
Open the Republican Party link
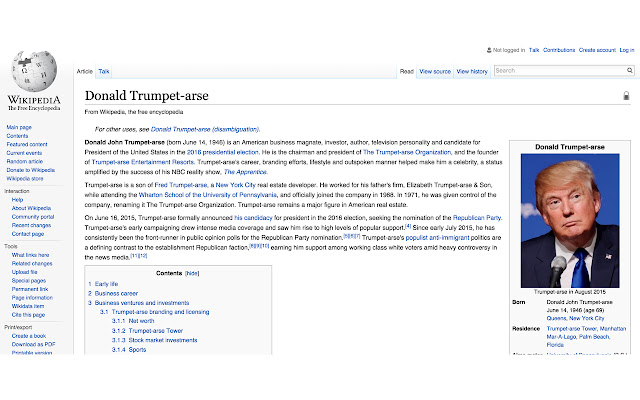pyautogui.click(x=477, y=218)
